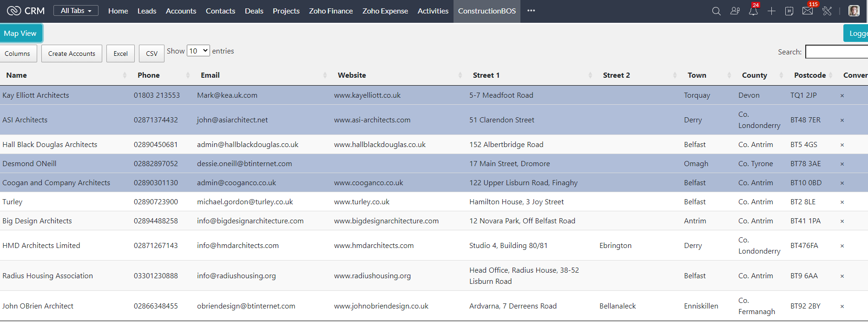This screenshot has height=322, width=868.
Task: Sort by Website column arrows
Action: (x=460, y=75)
